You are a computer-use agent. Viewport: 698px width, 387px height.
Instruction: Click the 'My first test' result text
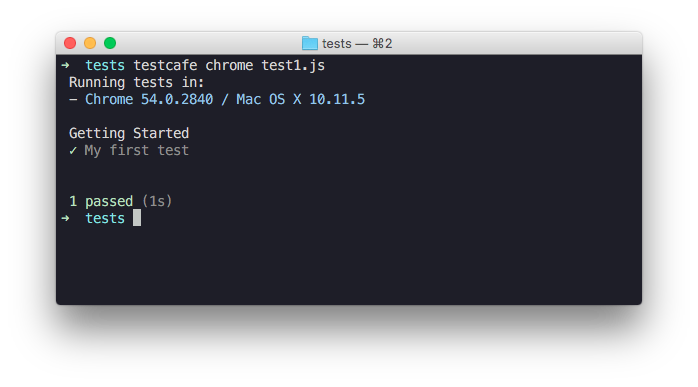pyautogui.click(x=137, y=151)
